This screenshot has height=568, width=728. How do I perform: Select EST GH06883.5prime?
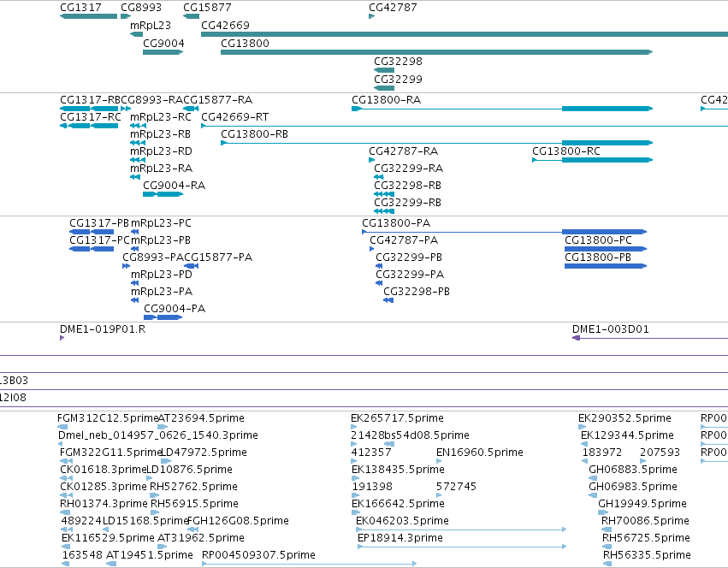coord(633,470)
